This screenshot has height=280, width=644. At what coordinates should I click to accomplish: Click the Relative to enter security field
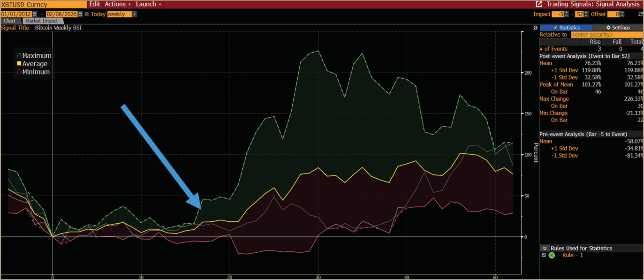[606, 35]
